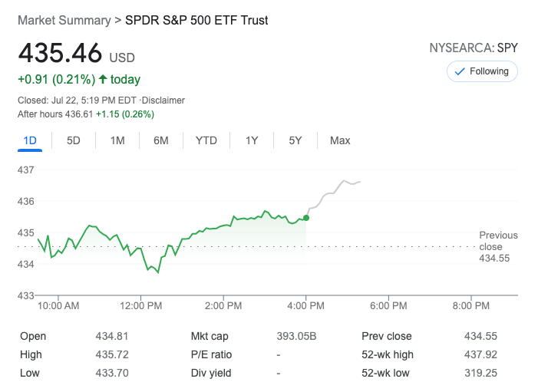Click the green closing dot at 4:00 PM
The image size is (548, 392).
306,218
